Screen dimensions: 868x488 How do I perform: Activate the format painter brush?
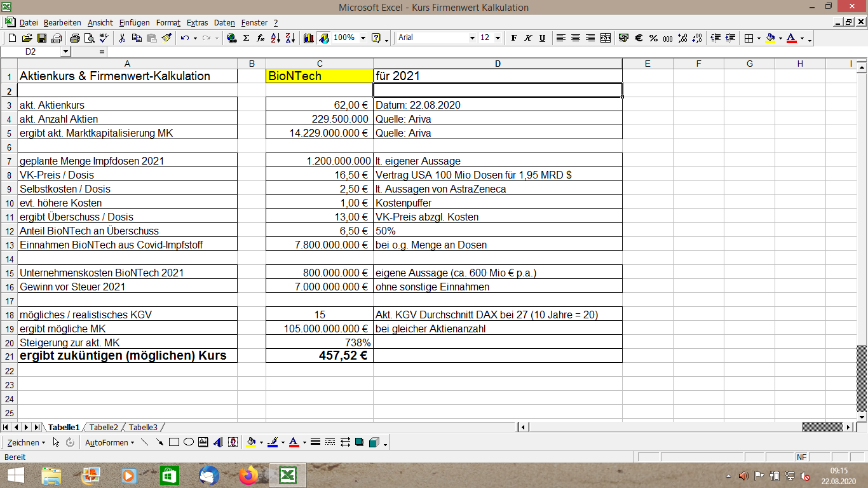tap(166, 38)
